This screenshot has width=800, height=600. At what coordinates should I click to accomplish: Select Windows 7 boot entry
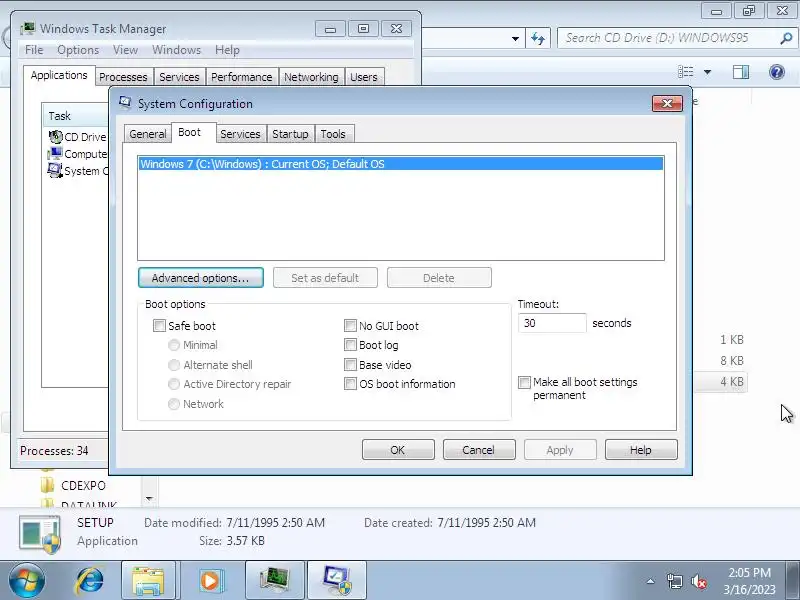(x=401, y=164)
